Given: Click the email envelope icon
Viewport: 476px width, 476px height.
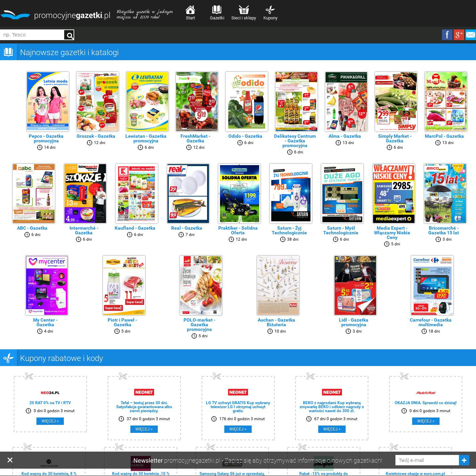Looking at the screenshot, I should tap(471, 35).
